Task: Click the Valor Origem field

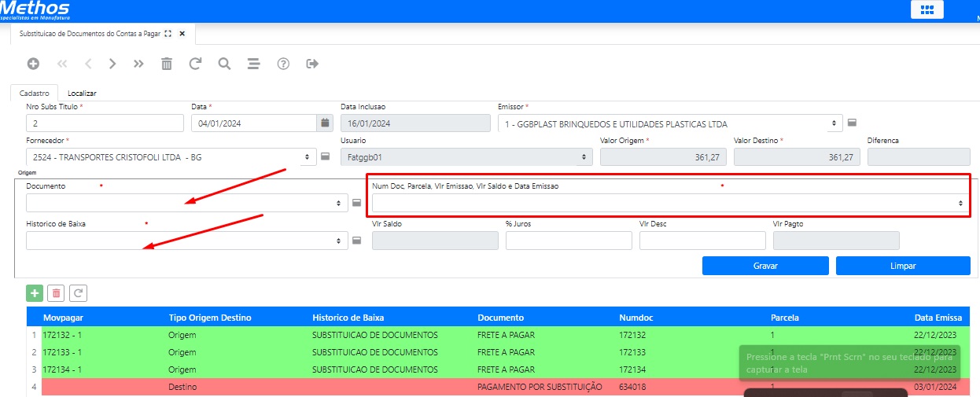Action: [663, 157]
